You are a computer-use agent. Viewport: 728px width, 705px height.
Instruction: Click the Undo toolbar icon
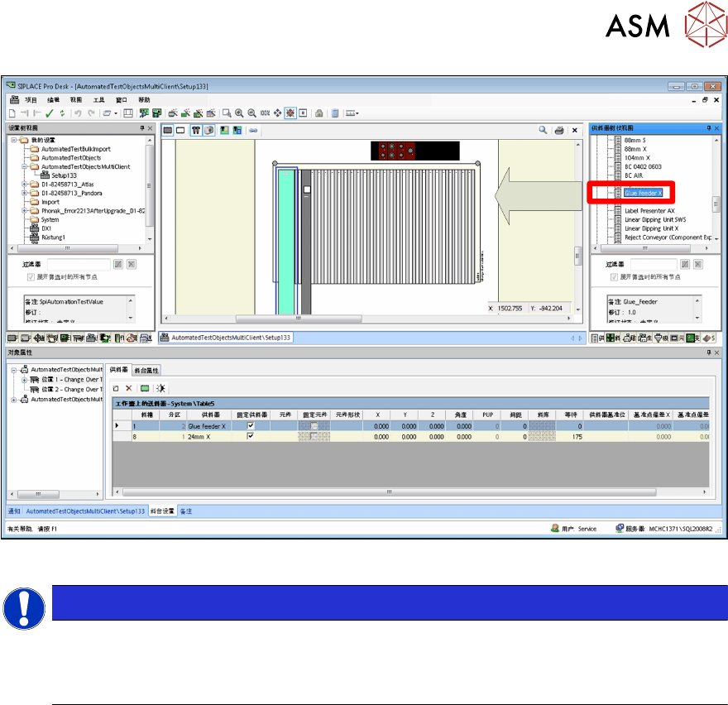click(78, 113)
